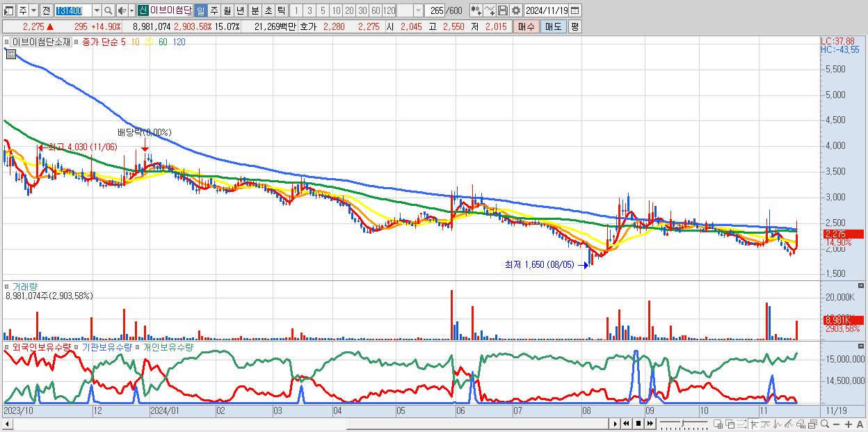The height and width of the screenshot is (432, 868).
Task: Select the 년 (yearly) period toggle
Action: tap(240, 10)
